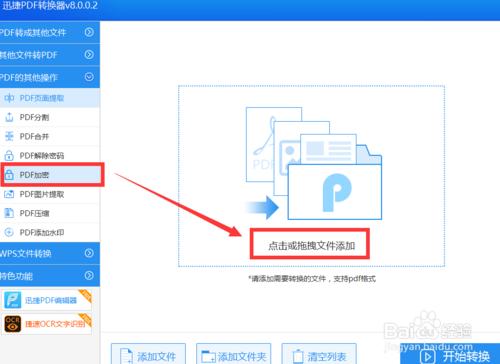Expand the PDF转成其他文件 section chevron
500x364 pixels.
(89, 32)
